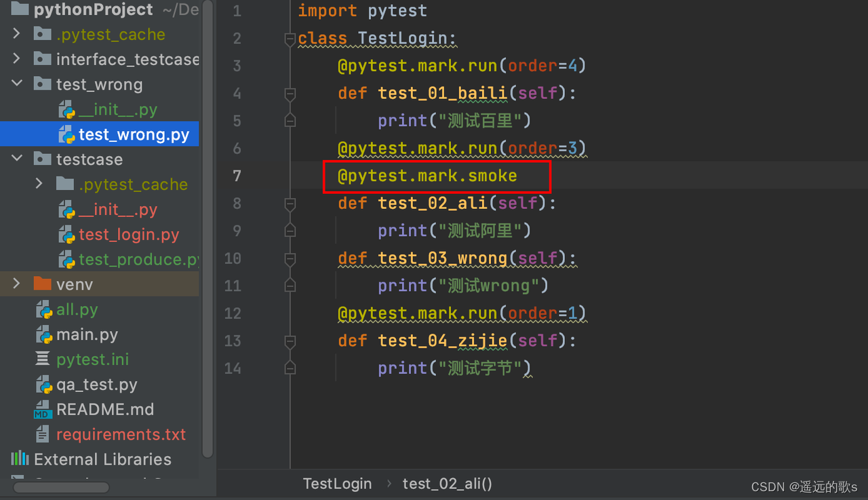Click the testcase folder icon

(42, 159)
